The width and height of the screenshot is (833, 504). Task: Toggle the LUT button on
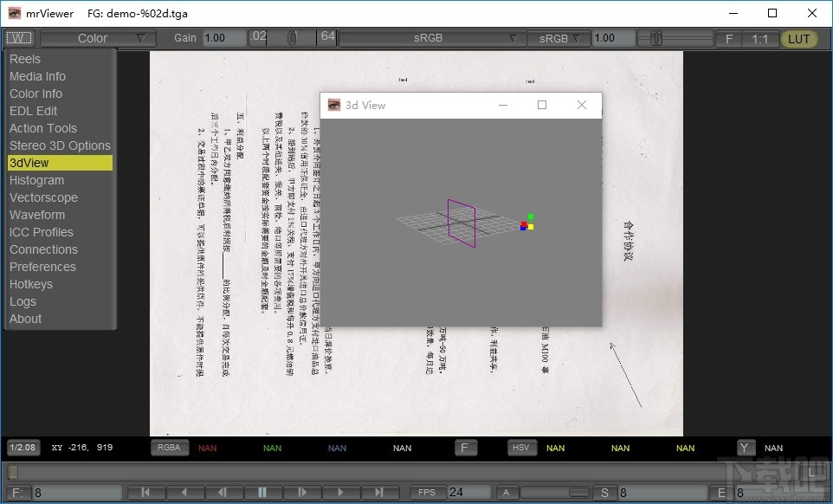(797, 38)
